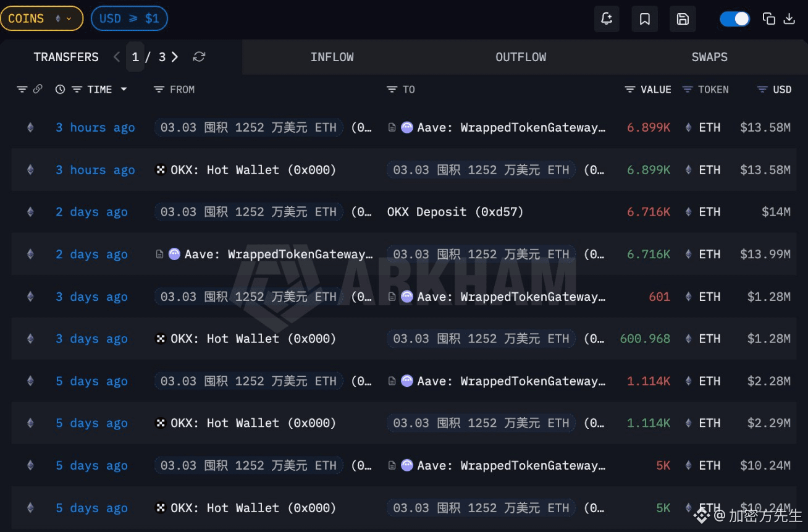This screenshot has height=532, width=808.
Task: Go to the previous transfers page
Action: 117,57
